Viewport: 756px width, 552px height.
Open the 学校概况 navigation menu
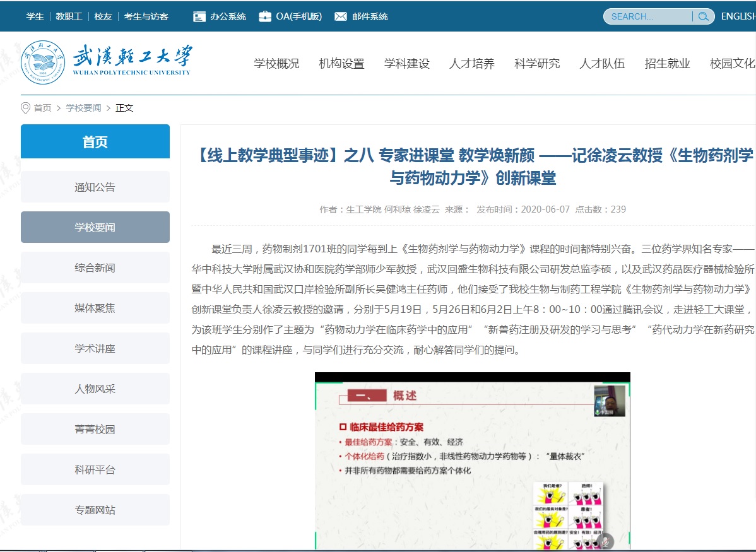(276, 64)
